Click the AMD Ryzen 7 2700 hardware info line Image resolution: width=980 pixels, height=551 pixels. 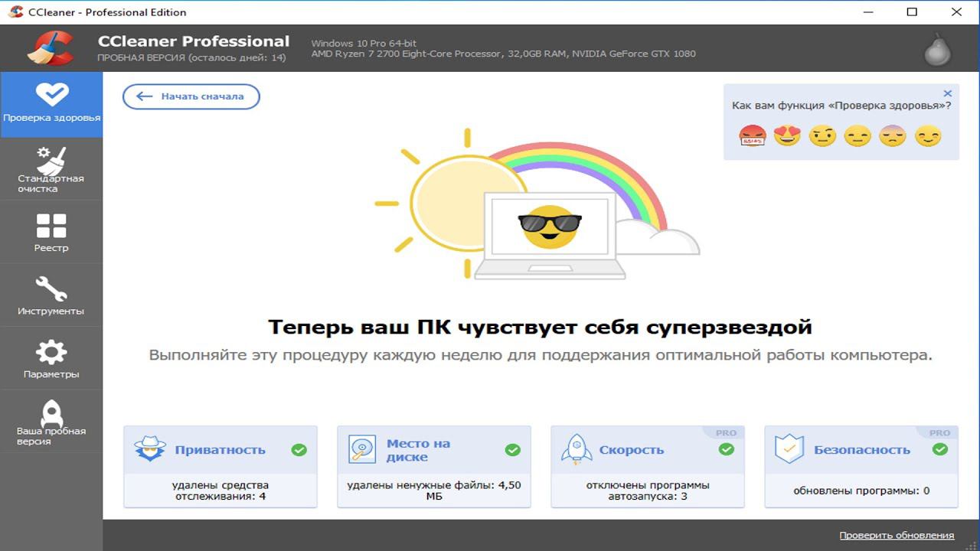503,54
